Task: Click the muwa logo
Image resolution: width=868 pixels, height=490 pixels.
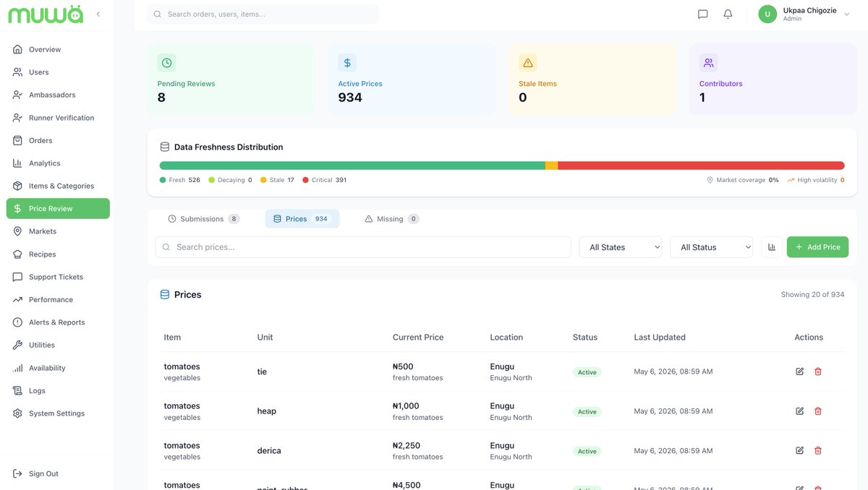Action: click(46, 14)
